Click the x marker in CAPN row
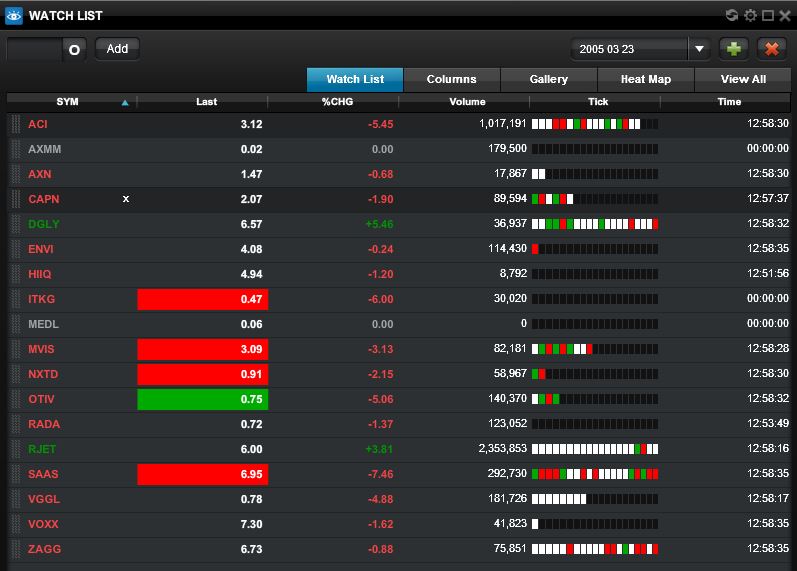 [x=126, y=199]
